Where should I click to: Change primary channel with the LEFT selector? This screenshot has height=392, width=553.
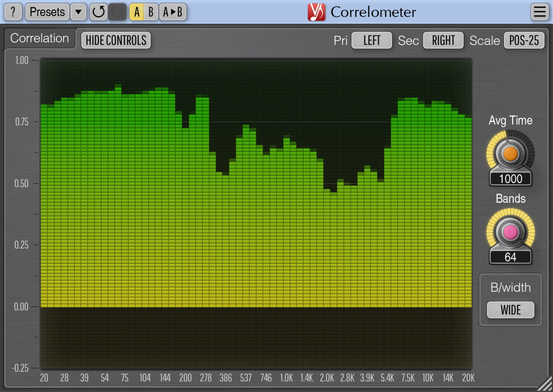coord(372,41)
